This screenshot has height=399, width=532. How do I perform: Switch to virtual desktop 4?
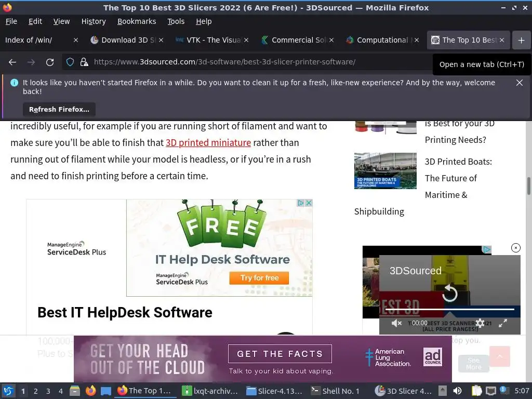coord(61,391)
